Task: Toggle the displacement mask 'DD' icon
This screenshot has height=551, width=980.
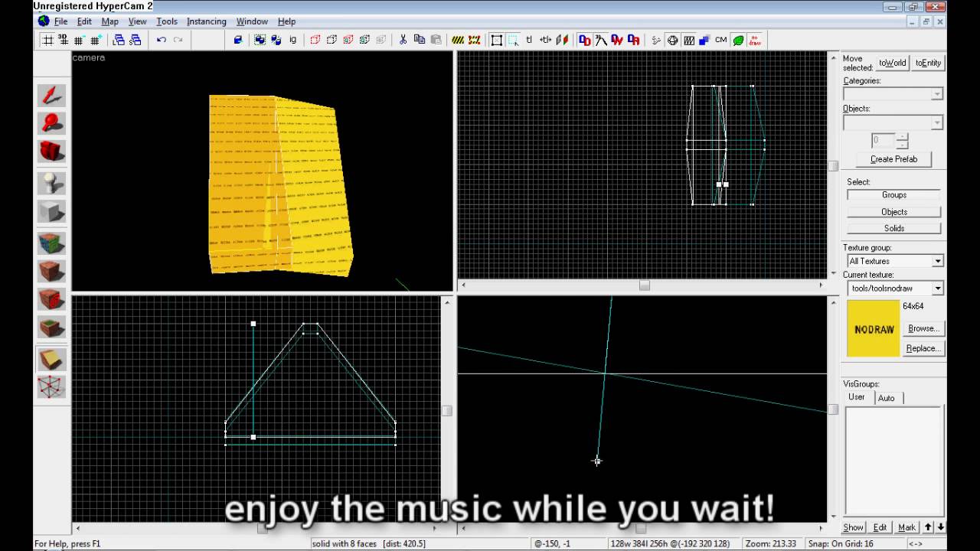Action: click(x=585, y=40)
